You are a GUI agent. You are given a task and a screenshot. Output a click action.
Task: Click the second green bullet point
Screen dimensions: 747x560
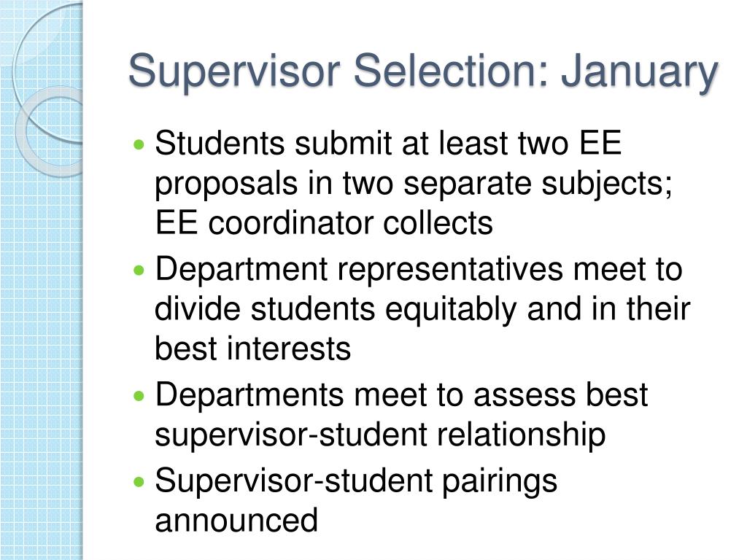(x=139, y=270)
